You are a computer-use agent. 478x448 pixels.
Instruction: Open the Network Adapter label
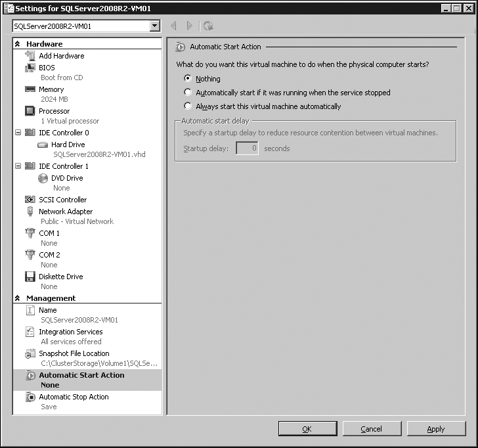point(66,212)
